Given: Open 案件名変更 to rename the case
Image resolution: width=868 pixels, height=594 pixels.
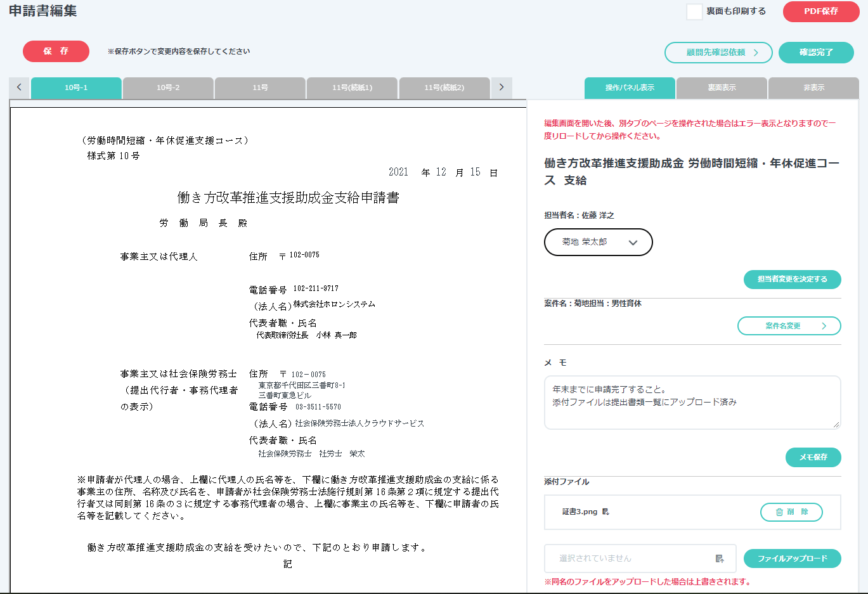Looking at the screenshot, I should click(x=789, y=326).
